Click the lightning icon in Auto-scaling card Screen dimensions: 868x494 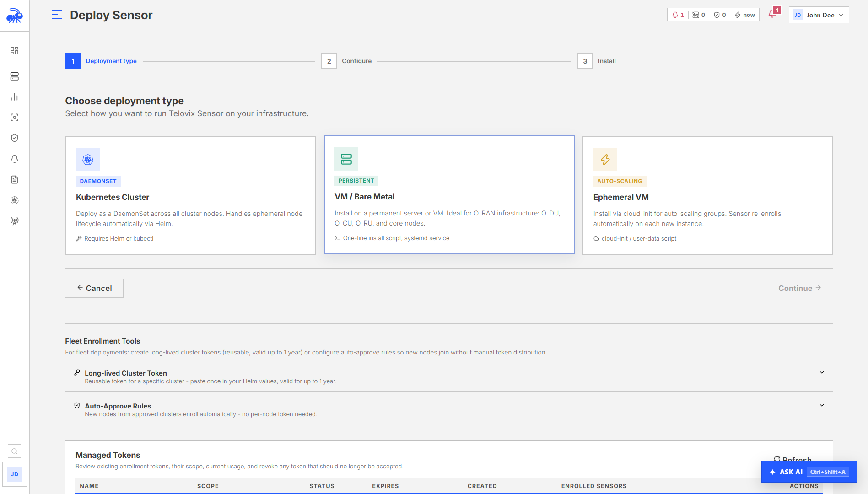click(605, 160)
